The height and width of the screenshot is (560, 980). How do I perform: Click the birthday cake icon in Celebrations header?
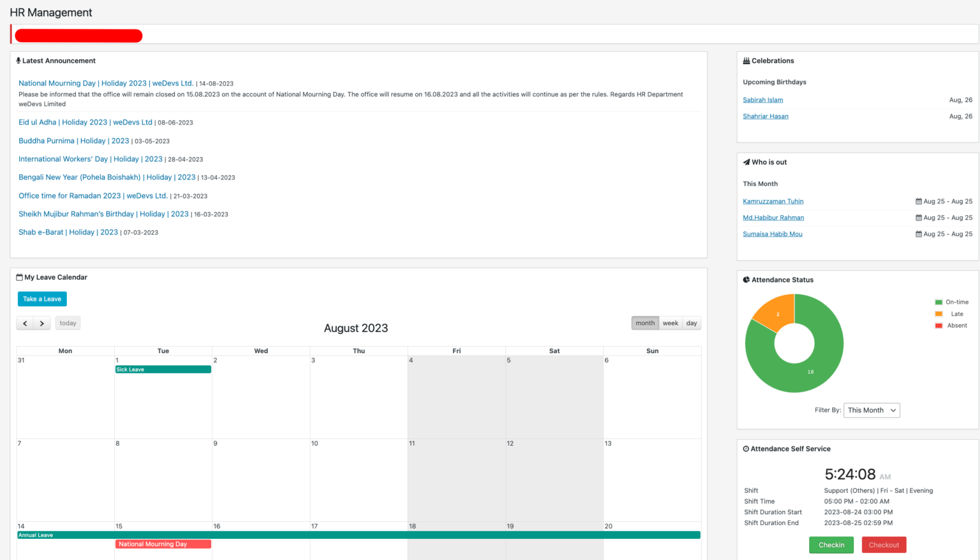(x=746, y=60)
